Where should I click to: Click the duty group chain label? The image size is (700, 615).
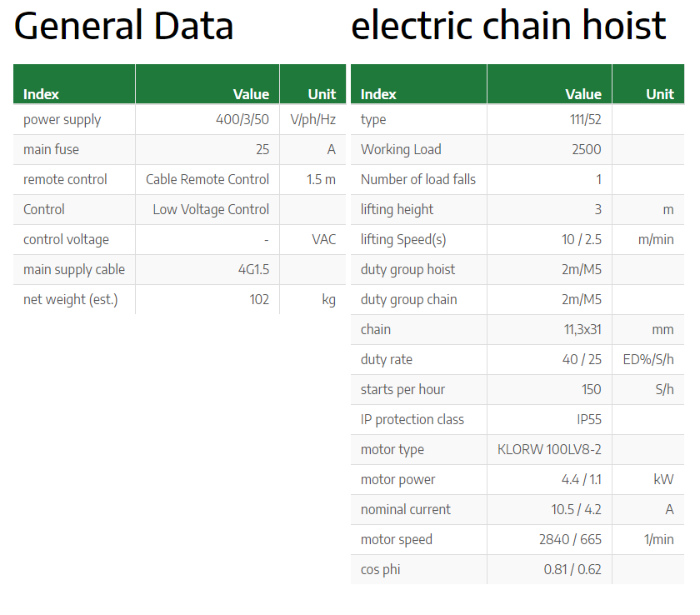point(409,299)
